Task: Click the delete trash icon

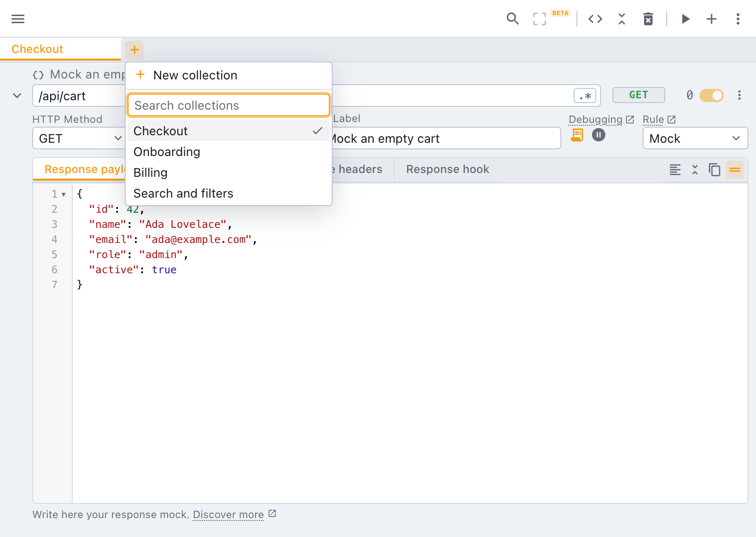Action: (x=648, y=19)
